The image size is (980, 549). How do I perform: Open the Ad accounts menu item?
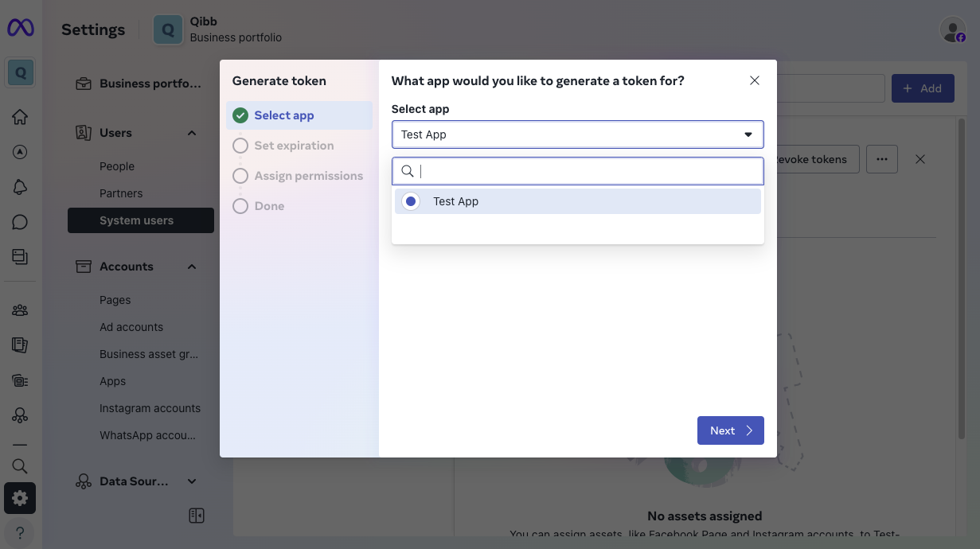click(131, 326)
